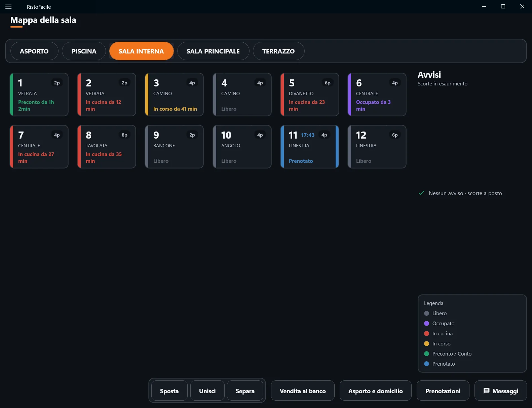Switch to the ASPORTO room tab
532x408 pixels.
point(34,51)
